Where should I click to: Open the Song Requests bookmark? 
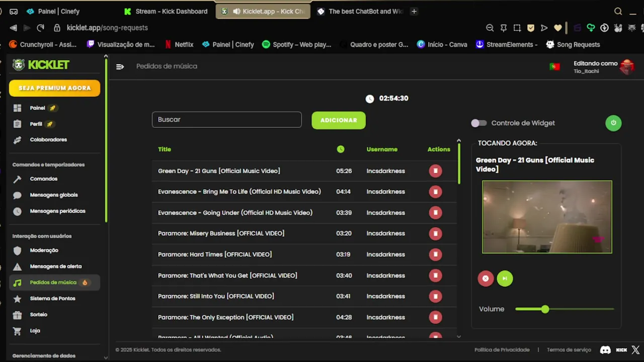pos(573,44)
